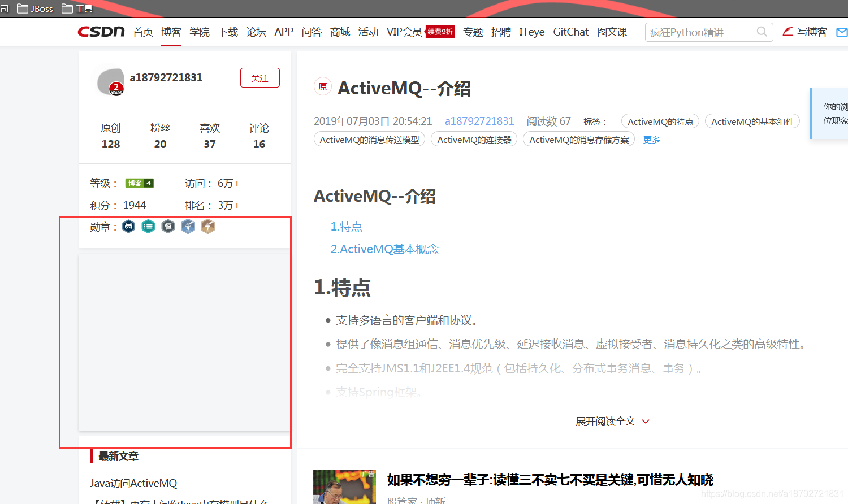Open VIP会员 in the navigation bar
Image resolution: width=848 pixels, height=504 pixels.
tap(404, 32)
